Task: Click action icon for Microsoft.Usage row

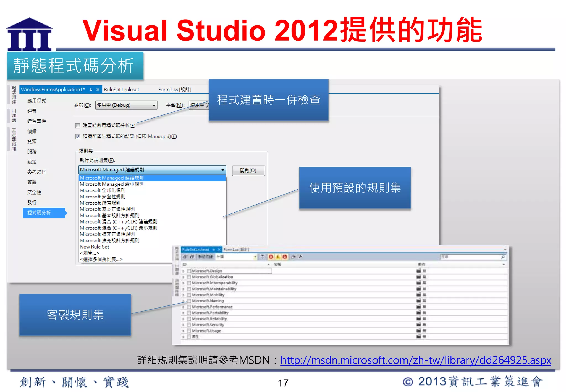Action: (419, 331)
